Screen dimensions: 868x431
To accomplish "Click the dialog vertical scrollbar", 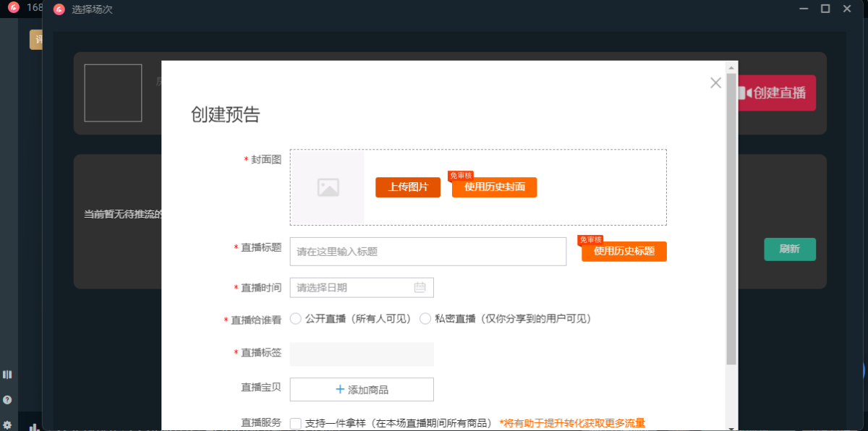I will 731,217.
